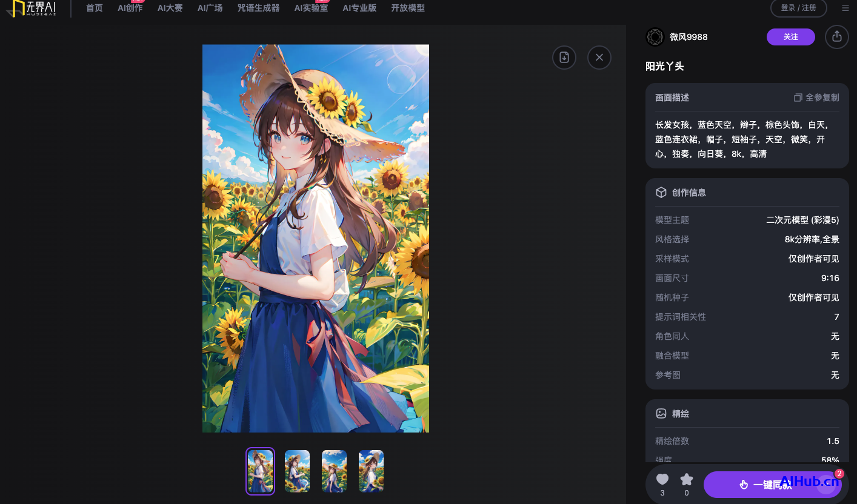The width and height of the screenshot is (857, 504).
Task: Click the share icon beside 关注
Action: 836,36
